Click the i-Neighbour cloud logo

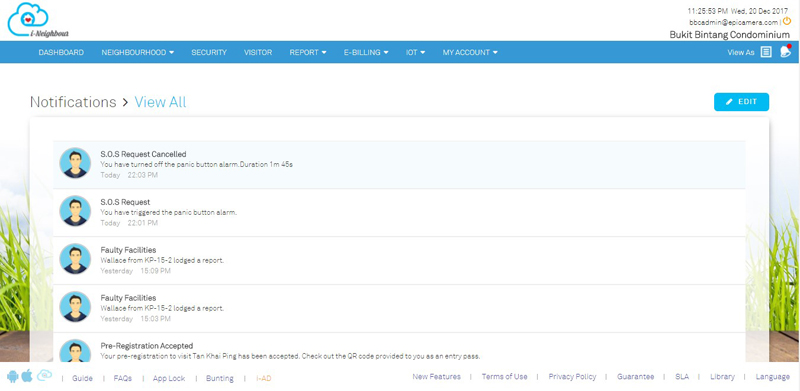38,20
